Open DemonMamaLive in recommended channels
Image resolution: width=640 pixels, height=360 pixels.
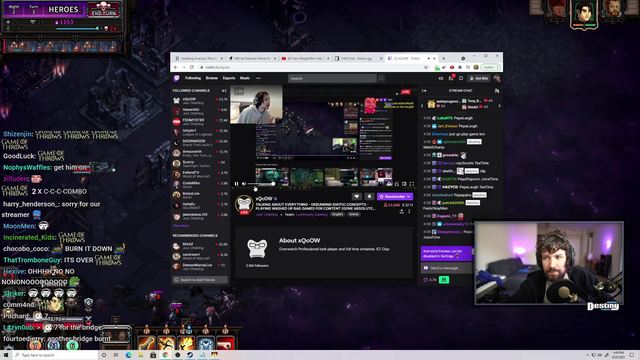[200, 267]
